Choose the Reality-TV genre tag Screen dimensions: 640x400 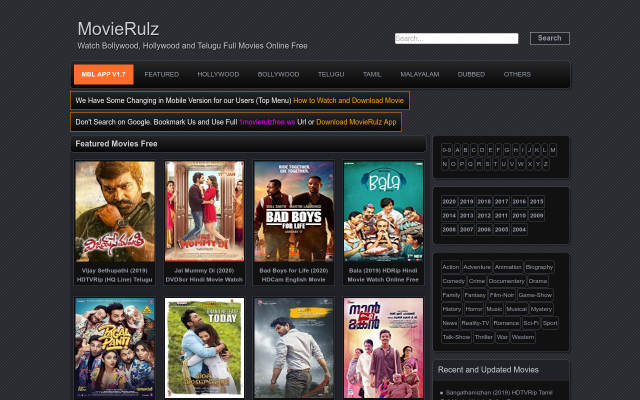point(475,323)
